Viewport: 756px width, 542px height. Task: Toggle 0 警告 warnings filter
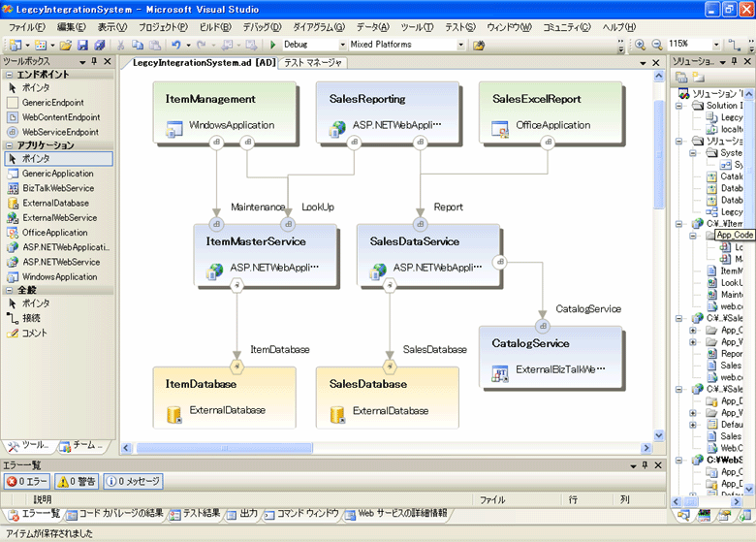point(78,481)
